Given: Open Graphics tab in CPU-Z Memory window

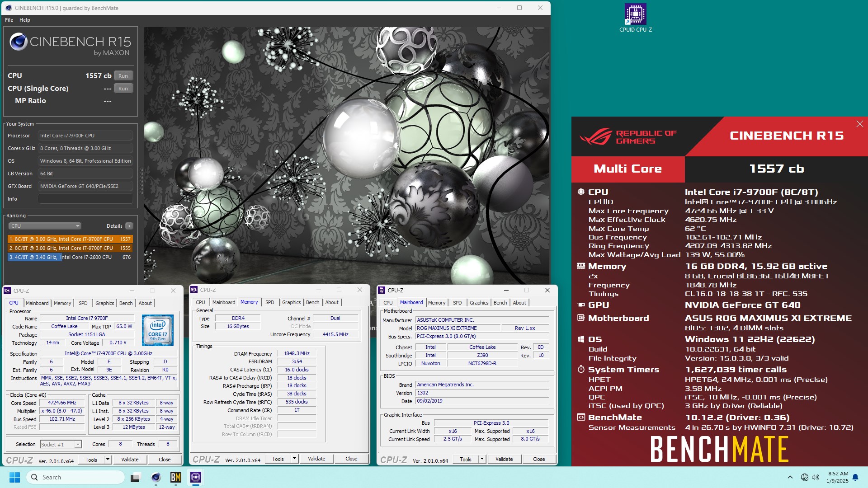Looking at the screenshot, I should (x=292, y=302).
